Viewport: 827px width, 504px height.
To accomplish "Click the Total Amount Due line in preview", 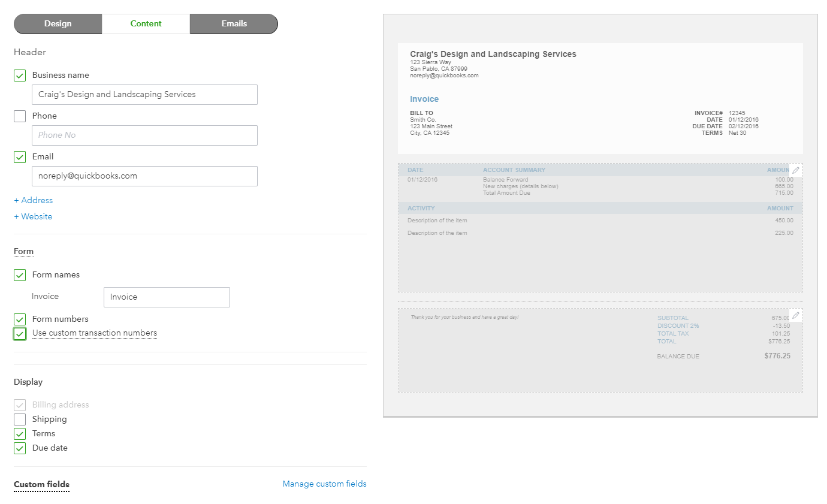I will pyautogui.click(x=506, y=193).
